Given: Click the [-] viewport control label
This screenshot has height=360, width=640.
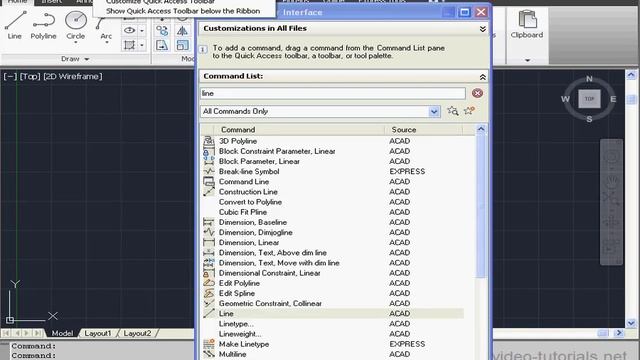Looking at the screenshot, I should (10, 76).
